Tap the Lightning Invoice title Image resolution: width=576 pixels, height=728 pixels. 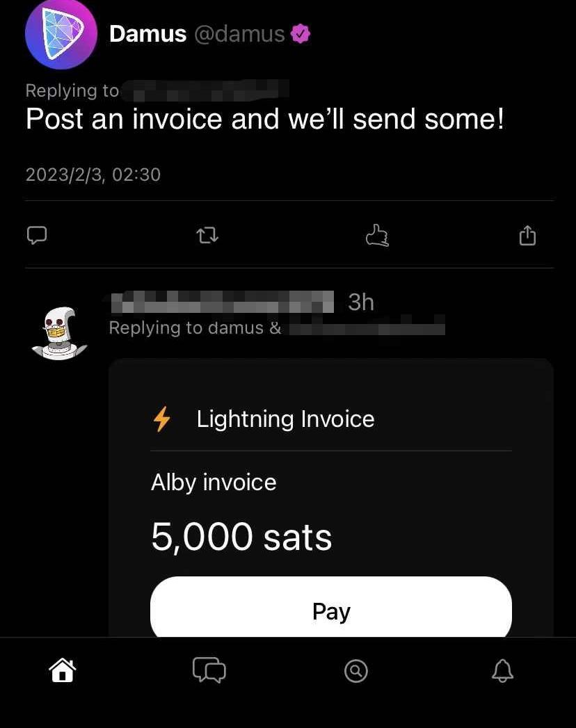tap(285, 419)
